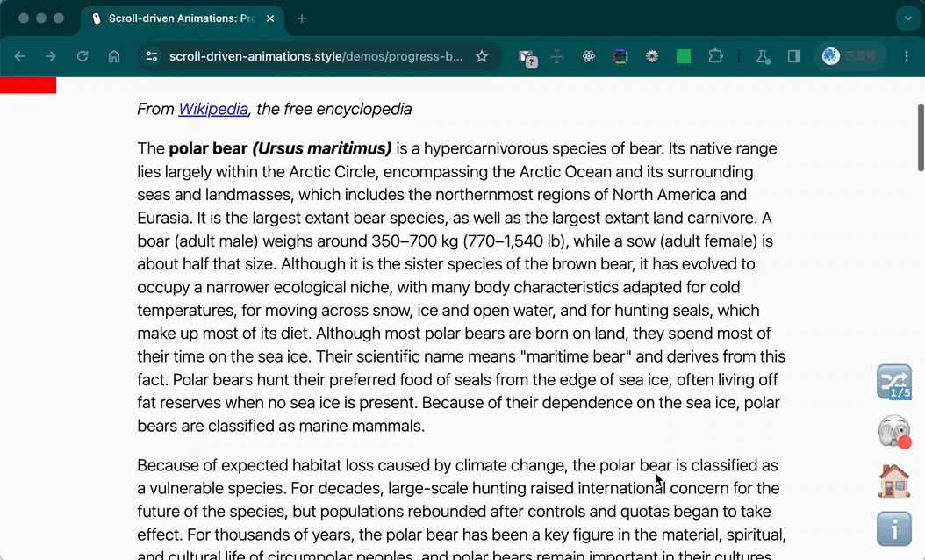The image size is (925, 560).
Task: Click the gear cog extension icon
Action: [652, 56]
